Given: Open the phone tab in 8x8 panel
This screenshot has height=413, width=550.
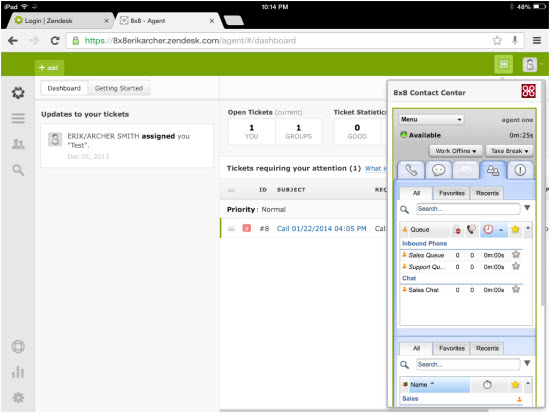Looking at the screenshot, I should coord(411,170).
